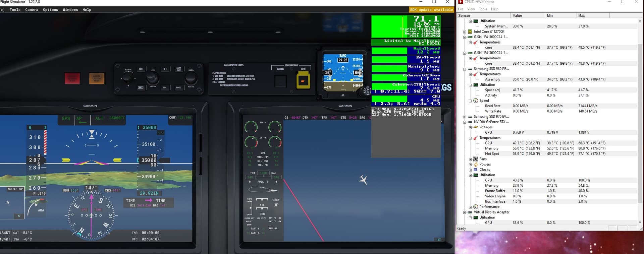
Task: Click the Sensor column header
Action: coord(483,15)
